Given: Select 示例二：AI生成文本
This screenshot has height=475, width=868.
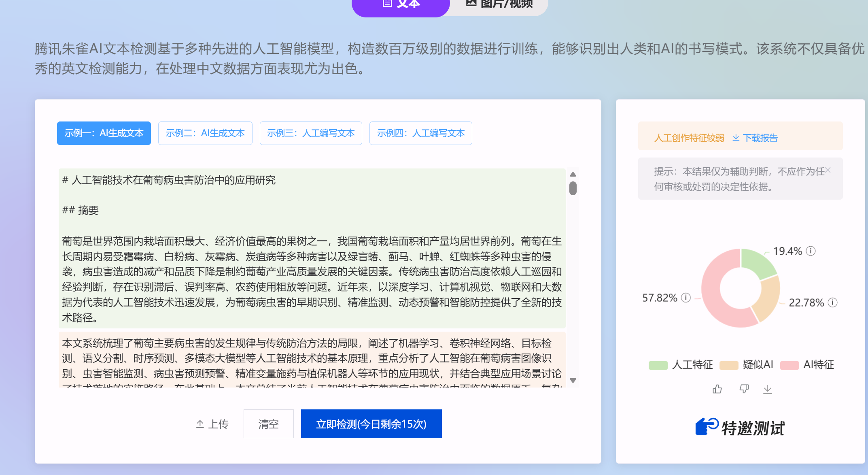Looking at the screenshot, I should pyautogui.click(x=205, y=133).
